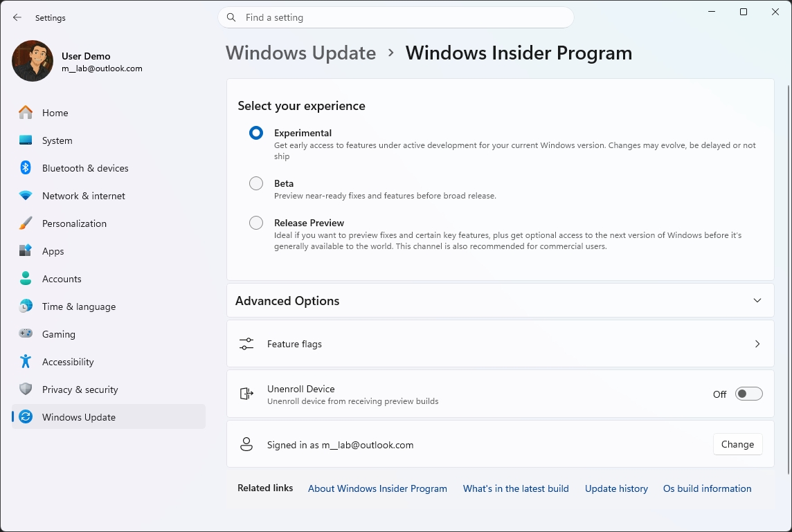Screen dimensions: 792x532
Task: Click the Find a setting search box
Action: [x=396, y=17]
